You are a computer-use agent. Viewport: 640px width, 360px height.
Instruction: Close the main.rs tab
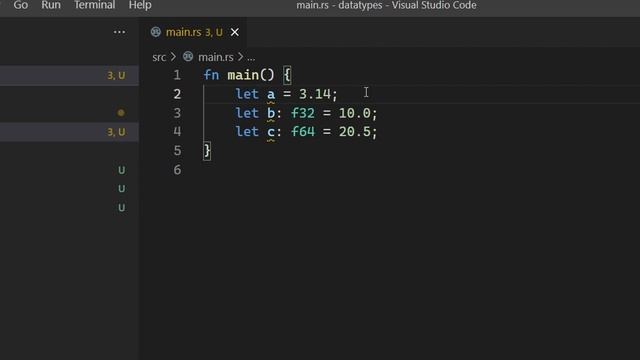235,32
